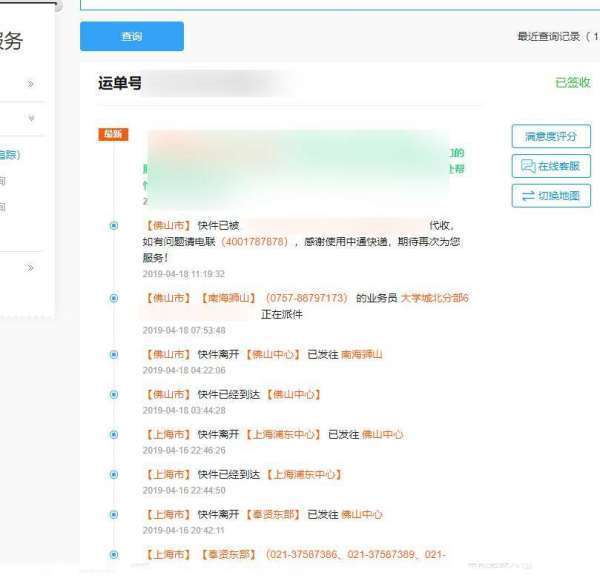Click timeline dot for 2019-04-18 03:44:28 entry
The width and height of the screenshot is (600, 578).
click(113, 394)
